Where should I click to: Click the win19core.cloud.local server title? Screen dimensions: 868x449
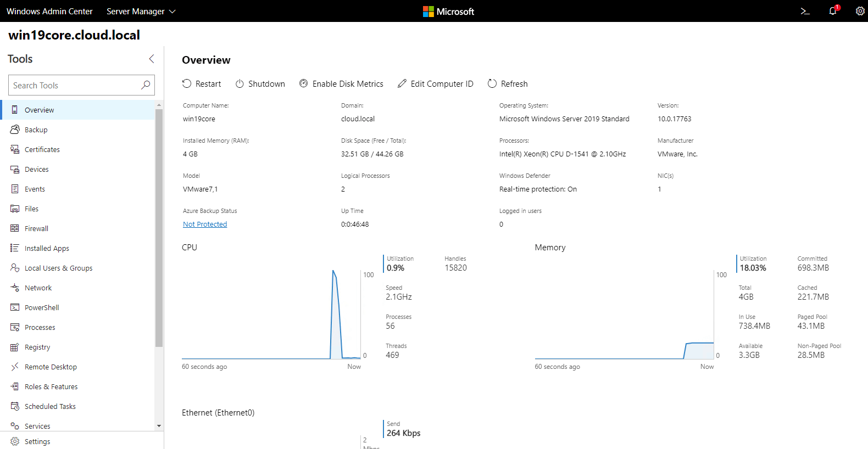(x=74, y=35)
